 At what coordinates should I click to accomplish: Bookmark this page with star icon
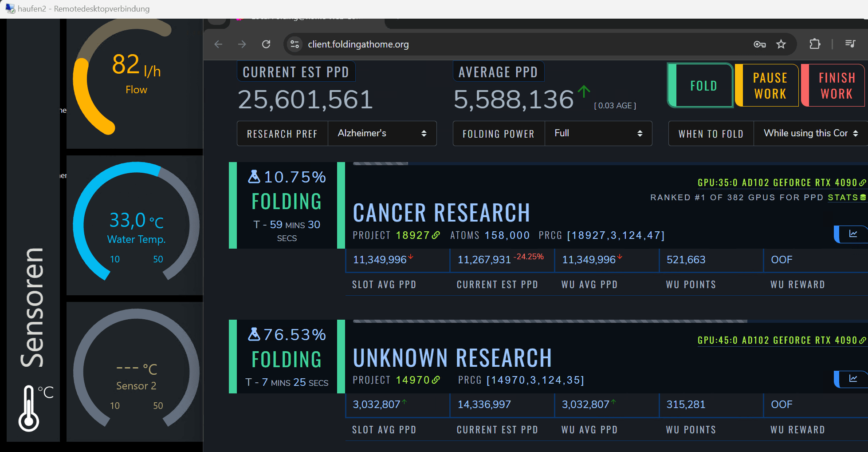tap(781, 44)
